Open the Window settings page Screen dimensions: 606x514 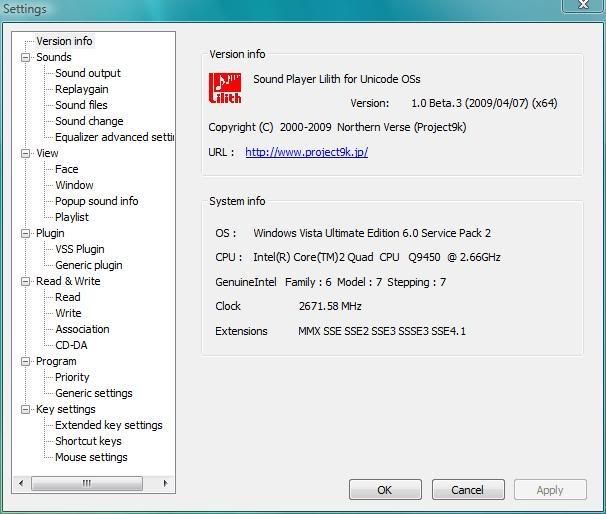[x=74, y=185]
